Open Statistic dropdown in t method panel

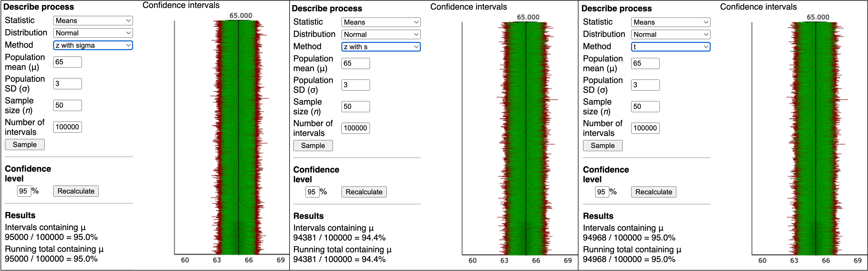[x=670, y=22]
